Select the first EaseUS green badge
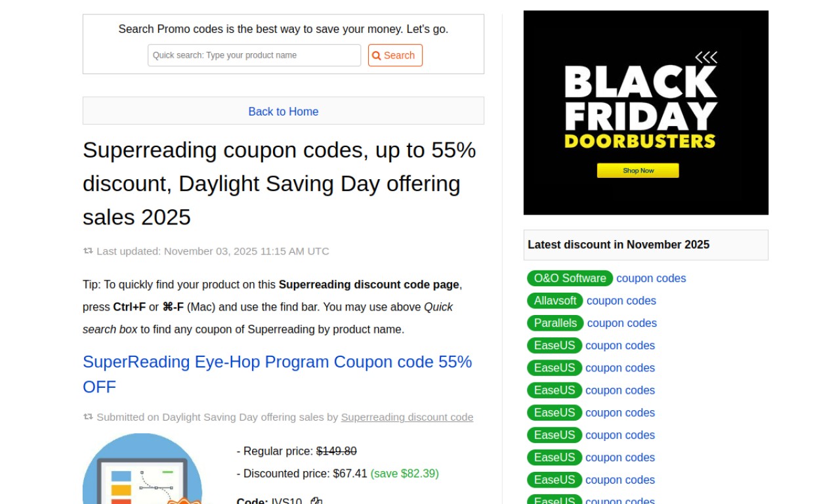The height and width of the screenshot is (504, 840). pyautogui.click(x=555, y=345)
